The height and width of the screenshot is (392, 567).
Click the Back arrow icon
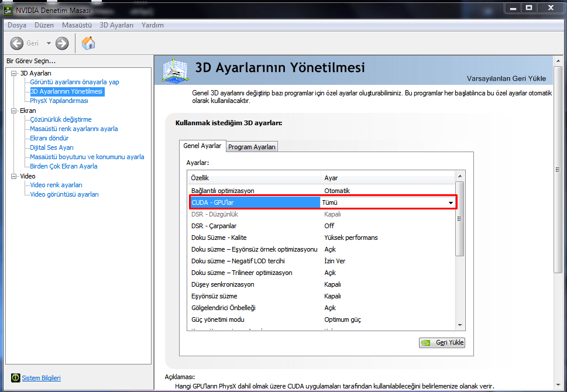pos(16,43)
